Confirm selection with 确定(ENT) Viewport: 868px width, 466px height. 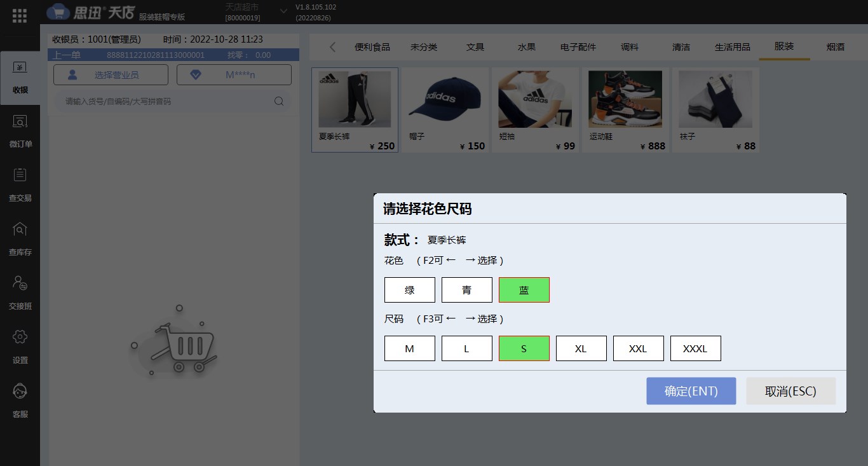coord(691,390)
